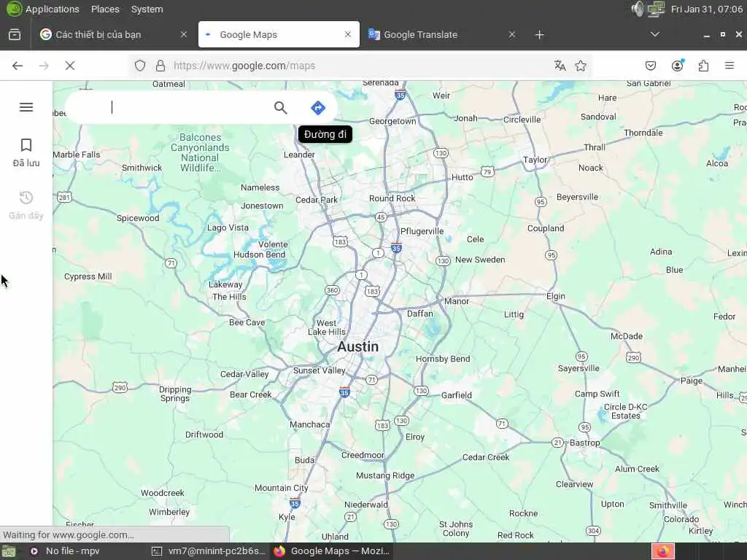The image size is (747, 560).
Task: Select the Google Maps tab
Action: (x=279, y=34)
